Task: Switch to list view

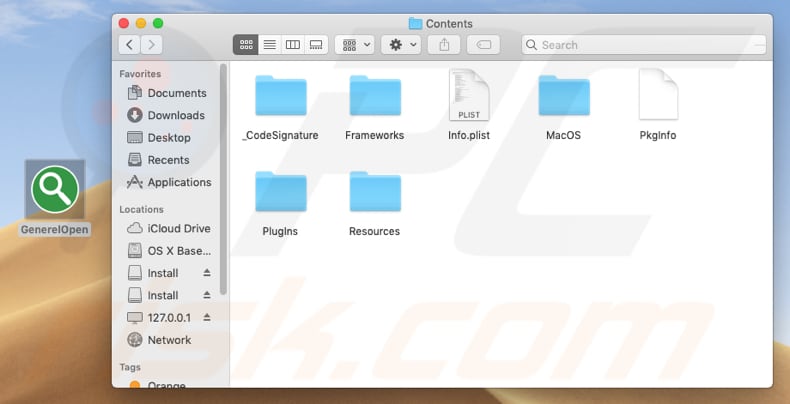Action: (x=270, y=45)
